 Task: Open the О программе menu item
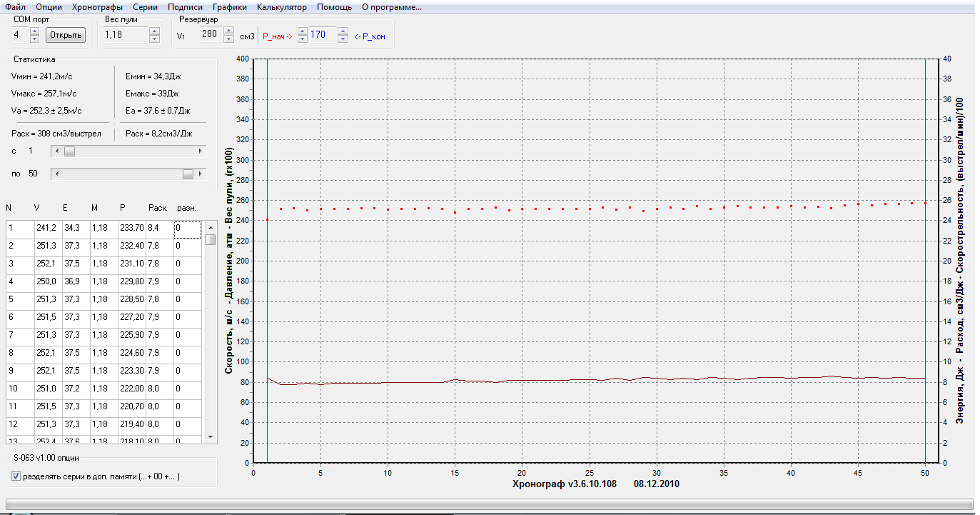click(x=391, y=7)
